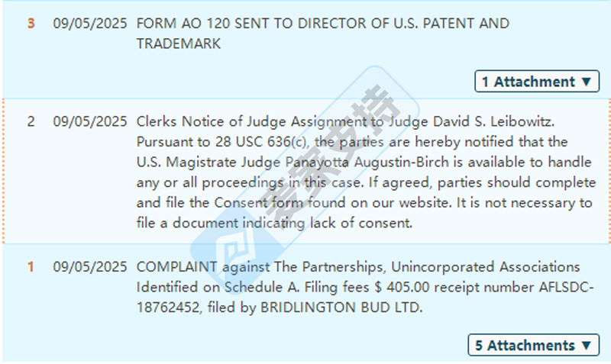This screenshot has height=364, width=611.
Task: Click the date of entry 1
Action: tap(90, 267)
